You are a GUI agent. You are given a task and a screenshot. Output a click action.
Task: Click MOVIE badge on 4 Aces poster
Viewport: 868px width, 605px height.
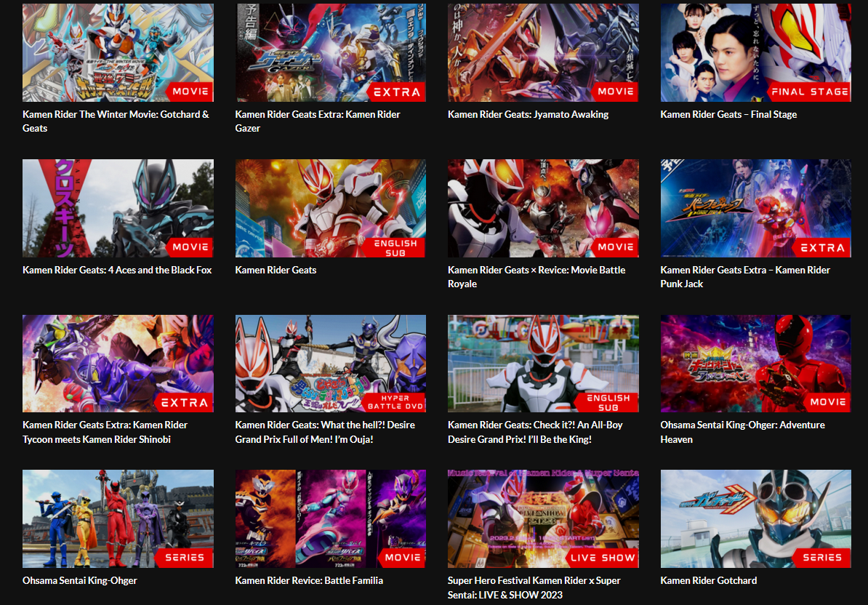[x=189, y=247]
